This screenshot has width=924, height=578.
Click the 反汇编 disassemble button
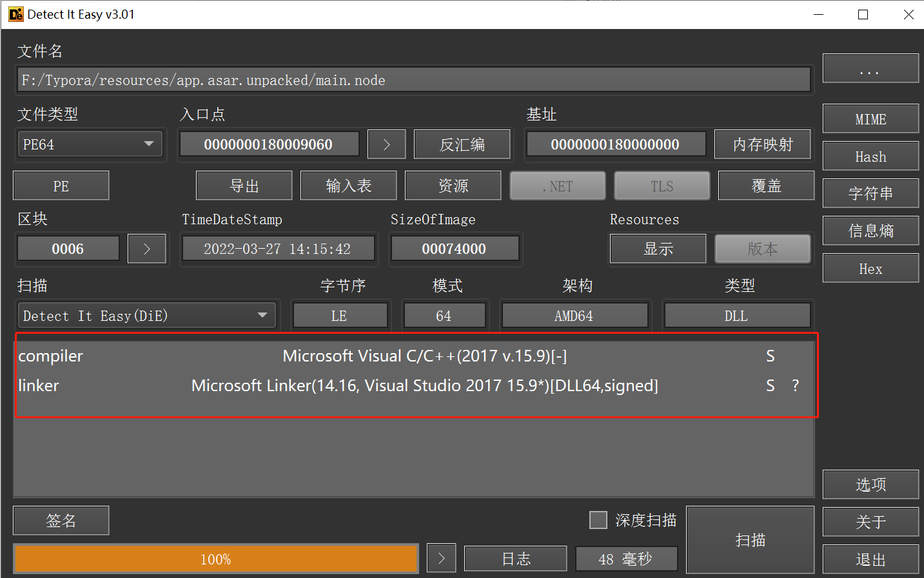coord(462,144)
